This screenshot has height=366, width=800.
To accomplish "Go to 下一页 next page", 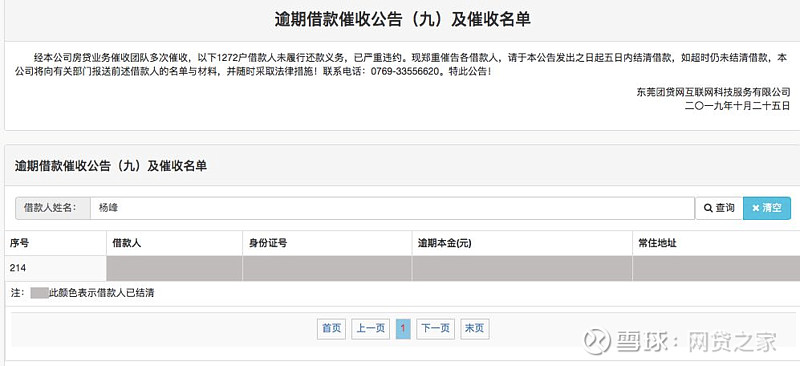I will 436,329.
